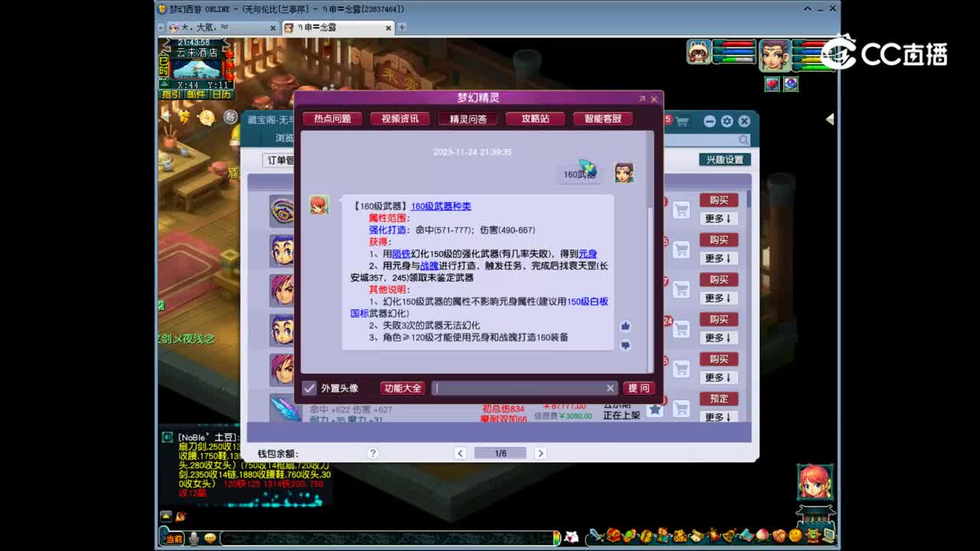The image size is (980, 551).
Task: Switch to the 热点问题 tab
Action: pyautogui.click(x=332, y=119)
